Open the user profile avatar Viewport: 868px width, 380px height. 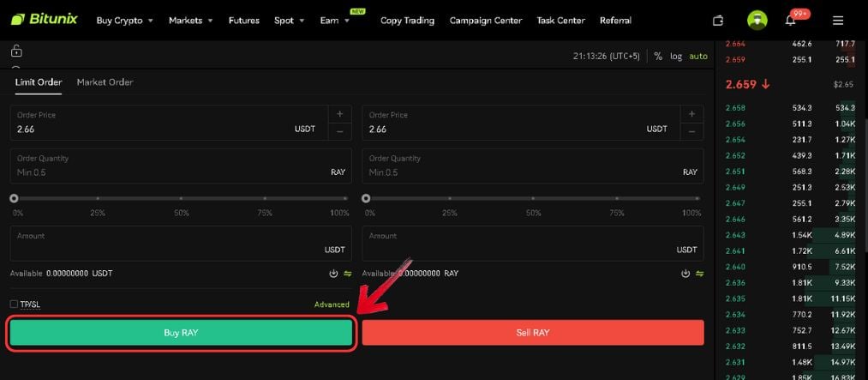[x=757, y=21]
